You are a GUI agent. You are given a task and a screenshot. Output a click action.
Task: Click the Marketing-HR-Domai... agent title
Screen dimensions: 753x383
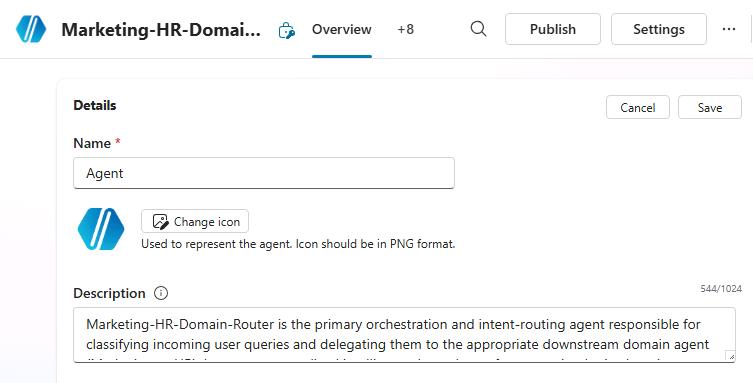pyautogui.click(x=161, y=30)
